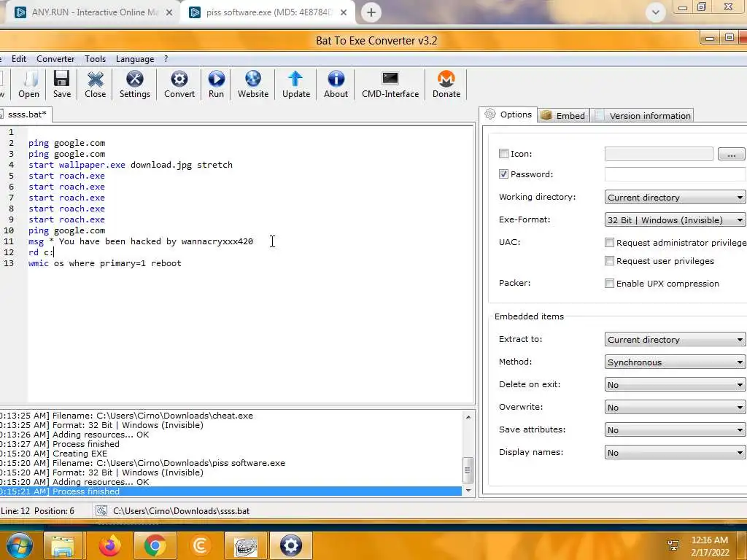Check Request administrator privileges
Image resolution: width=747 pixels, height=560 pixels.
pyautogui.click(x=609, y=242)
